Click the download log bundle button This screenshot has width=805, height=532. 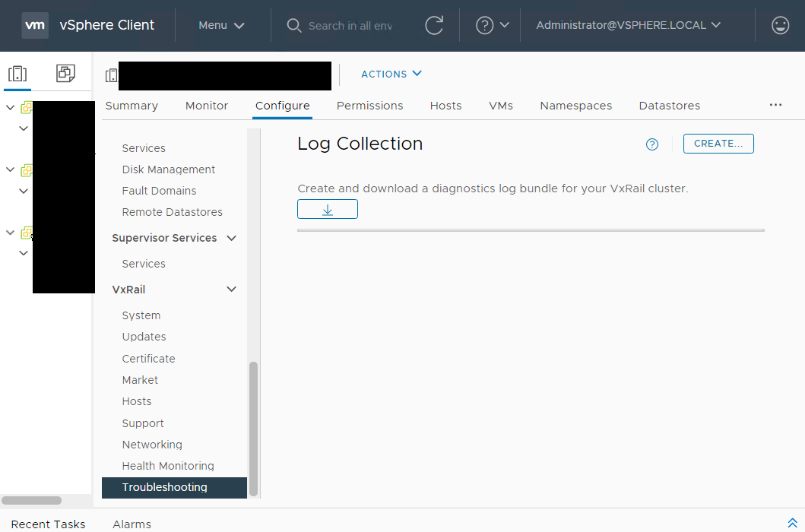tap(328, 209)
